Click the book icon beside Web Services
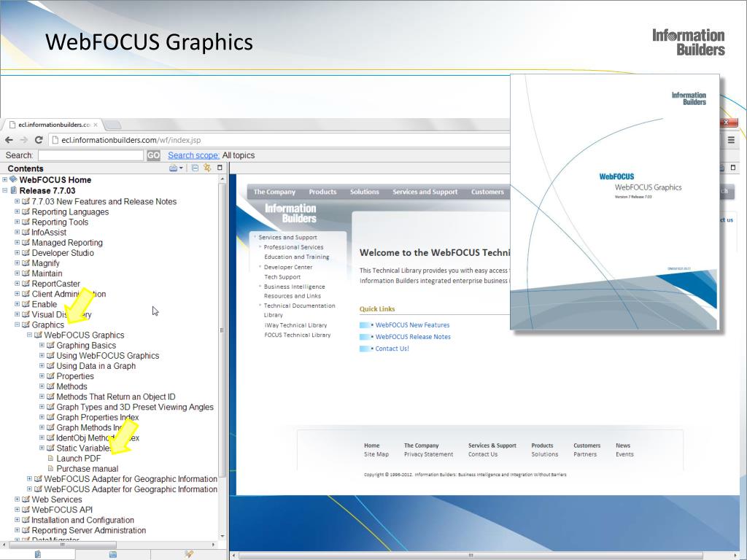The width and height of the screenshot is (747, 560). point(26,499)
